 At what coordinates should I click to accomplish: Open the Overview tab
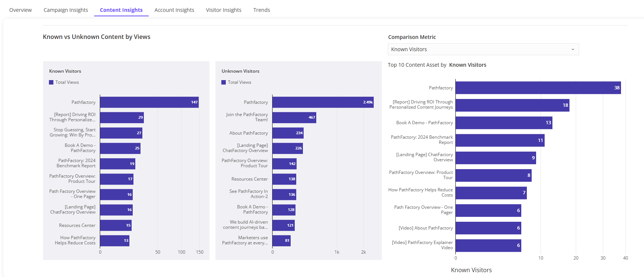click(20, 10)
